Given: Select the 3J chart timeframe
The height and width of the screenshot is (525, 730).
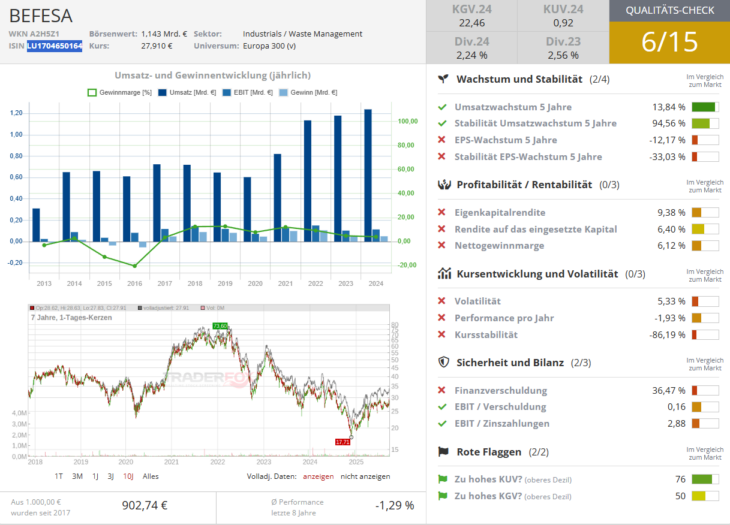Looking at the screenshot, I should click(x=111, y=476).
